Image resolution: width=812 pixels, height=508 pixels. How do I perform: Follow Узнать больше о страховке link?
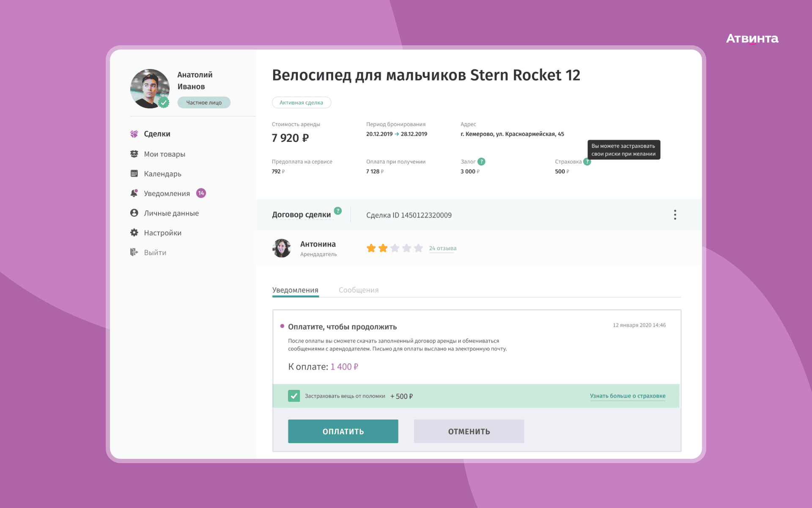(x=627, y=396)
